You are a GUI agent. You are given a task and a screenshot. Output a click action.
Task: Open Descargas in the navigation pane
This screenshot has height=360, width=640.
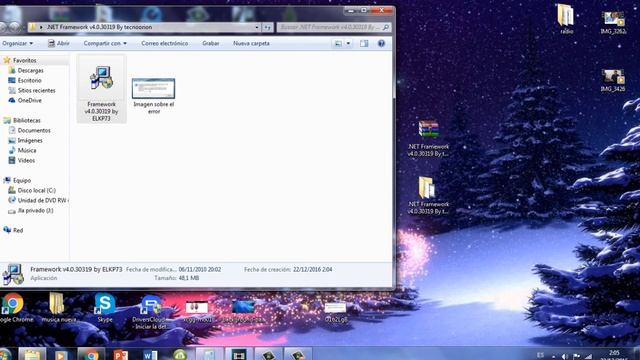(30, 71)
